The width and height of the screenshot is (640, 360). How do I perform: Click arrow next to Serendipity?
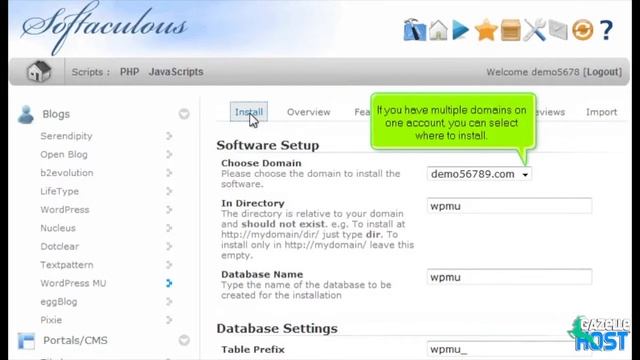[x=169, y=136]
